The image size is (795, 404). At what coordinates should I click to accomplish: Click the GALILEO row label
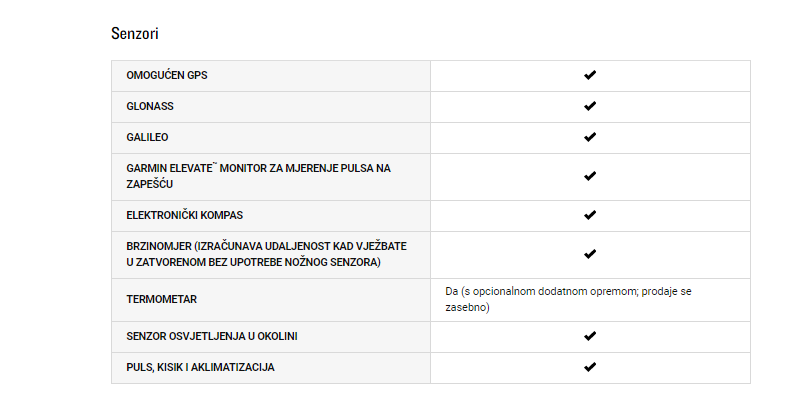pyautogui.click(x=147, y=137)
